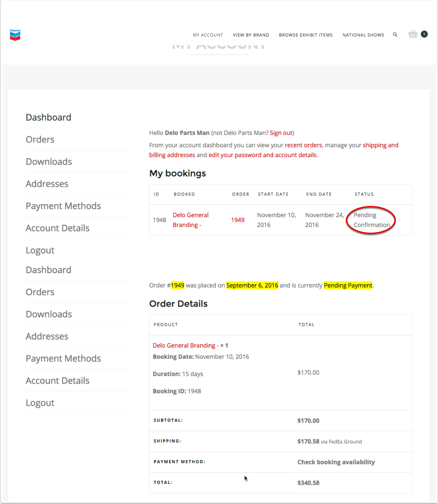Click the BOOKED column header

pos(184,194)
